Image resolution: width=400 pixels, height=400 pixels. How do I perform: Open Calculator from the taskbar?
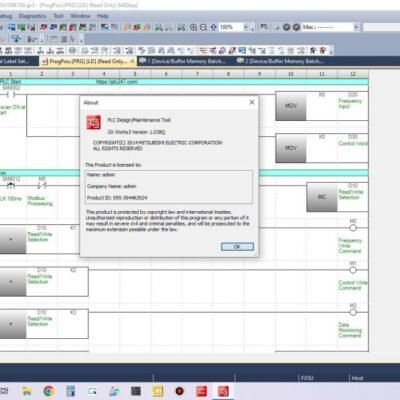click(x=71, y=391)
